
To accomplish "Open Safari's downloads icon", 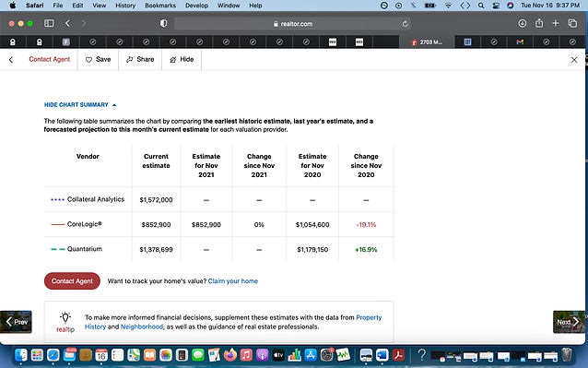I will tap(522, 23).
